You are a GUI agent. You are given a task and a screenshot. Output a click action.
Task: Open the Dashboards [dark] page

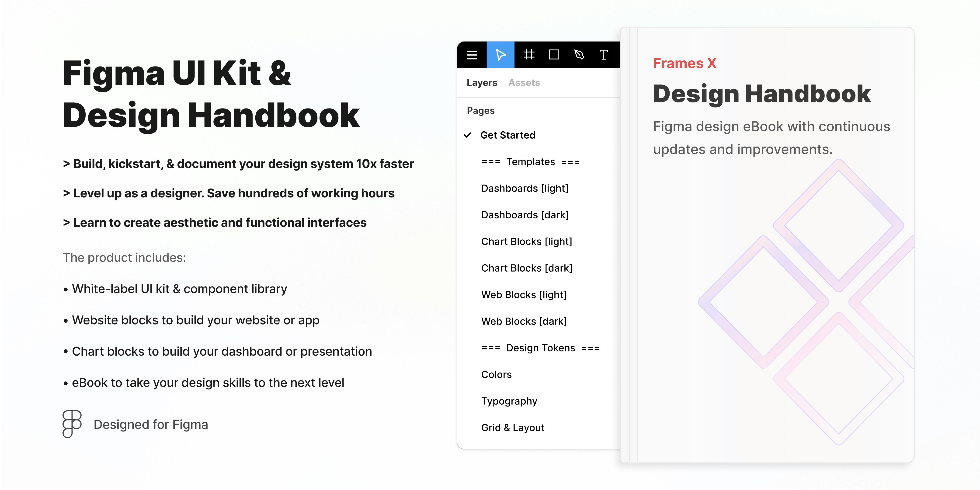tap(525, 215)
